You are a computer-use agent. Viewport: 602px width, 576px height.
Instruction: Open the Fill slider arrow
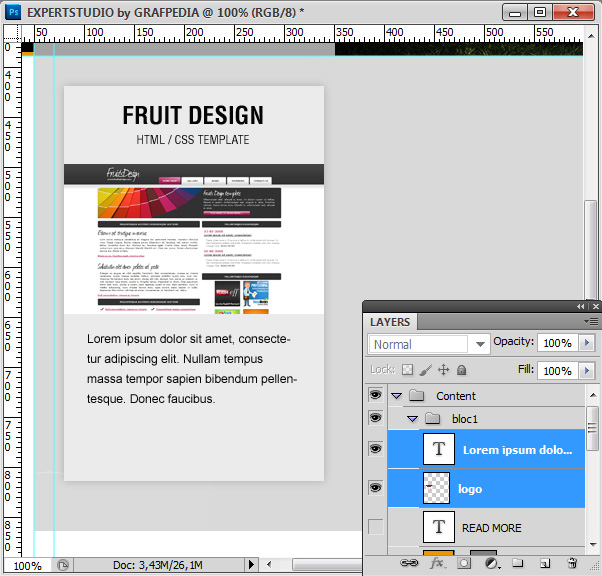(x=586, y=370)
